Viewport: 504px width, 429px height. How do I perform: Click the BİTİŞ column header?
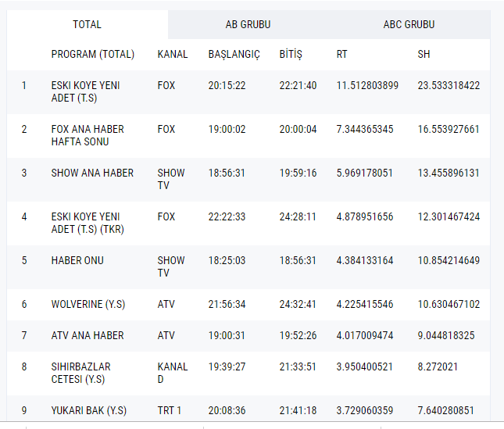(x=291, y=54)
